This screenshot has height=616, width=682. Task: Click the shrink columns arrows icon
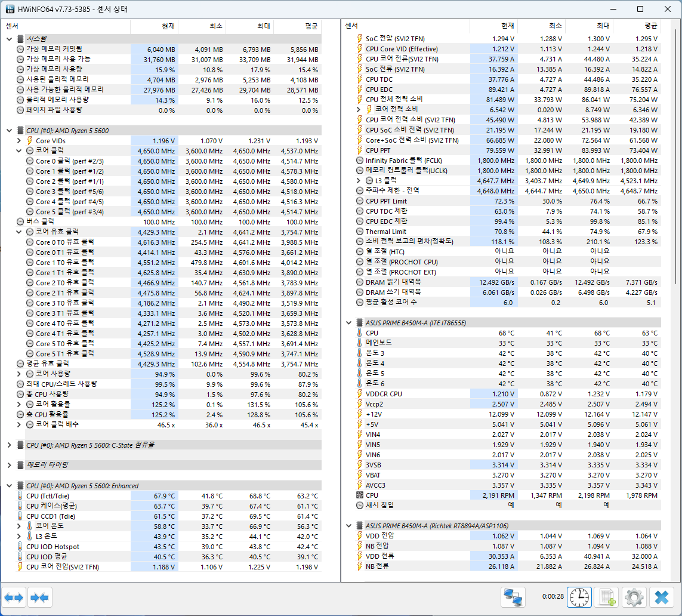pos(39,597)
